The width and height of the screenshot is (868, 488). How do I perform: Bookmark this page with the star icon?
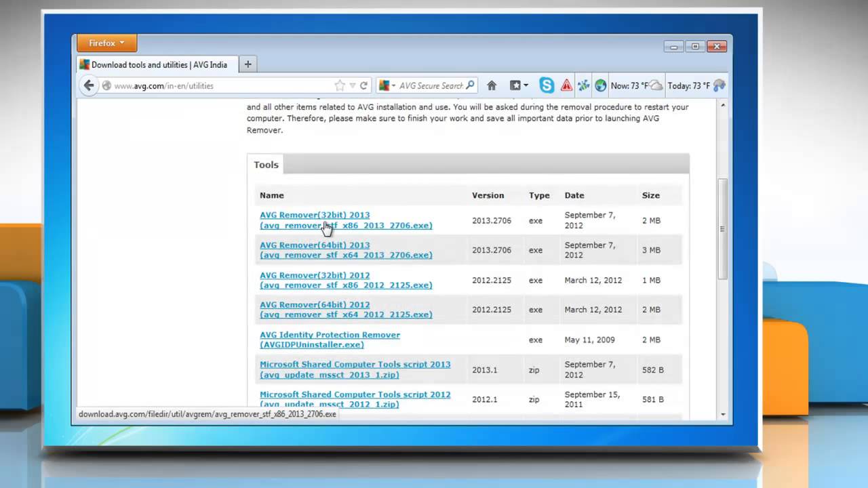340,85
